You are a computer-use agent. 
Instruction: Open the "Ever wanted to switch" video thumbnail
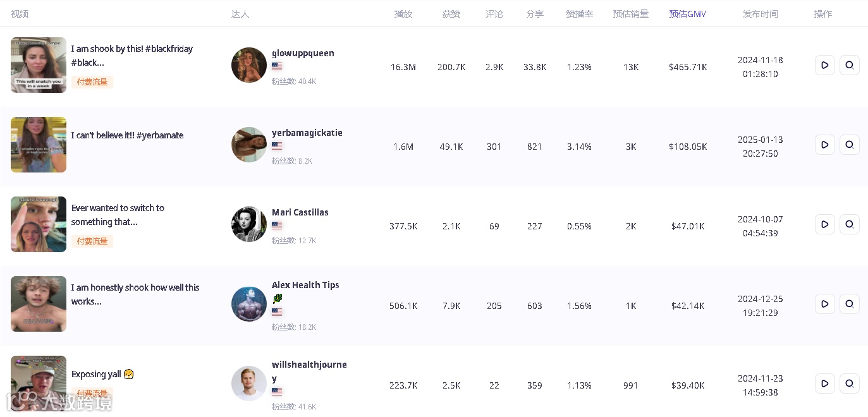[39, 224]
